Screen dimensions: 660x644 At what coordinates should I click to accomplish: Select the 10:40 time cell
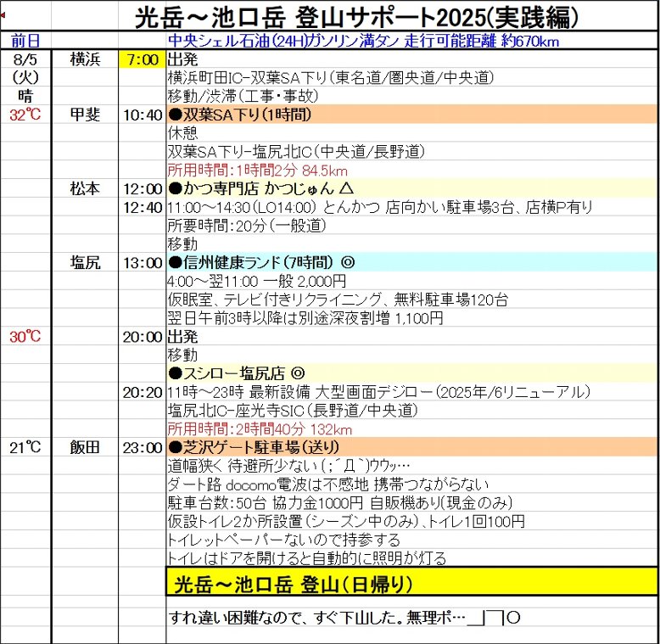143,115
